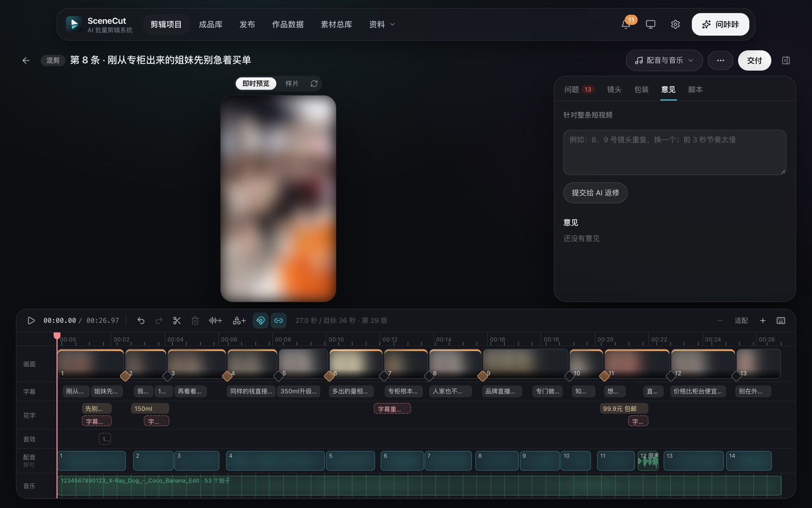Click the monitor display icon
Screen dimensions: 812x508
(651, 24)
